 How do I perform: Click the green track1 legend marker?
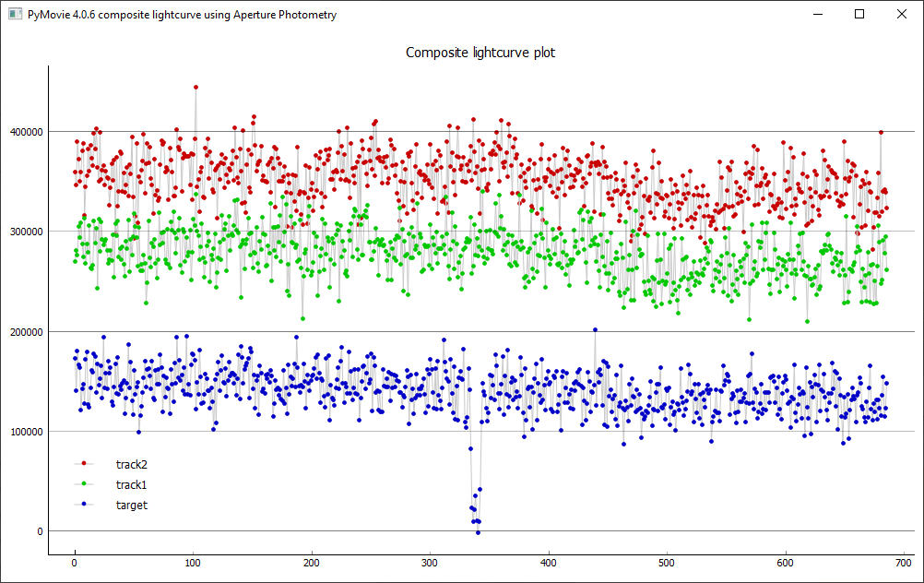[x=84, y=483]
